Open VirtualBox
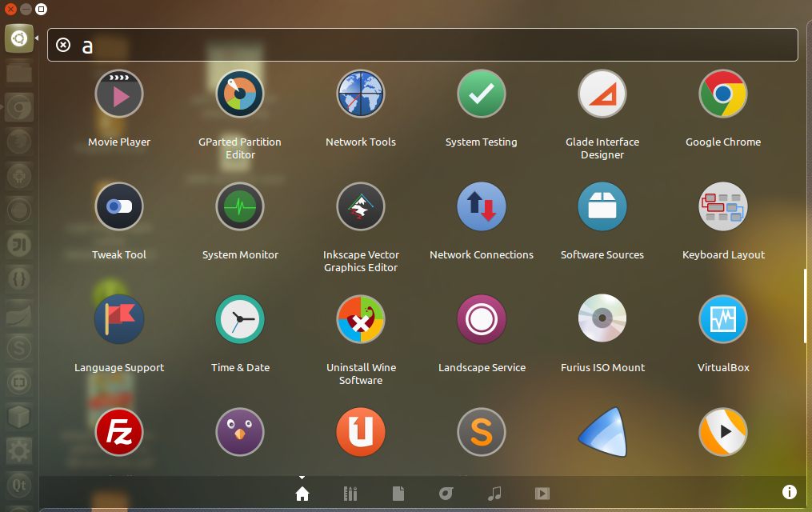 click(722, 318)
